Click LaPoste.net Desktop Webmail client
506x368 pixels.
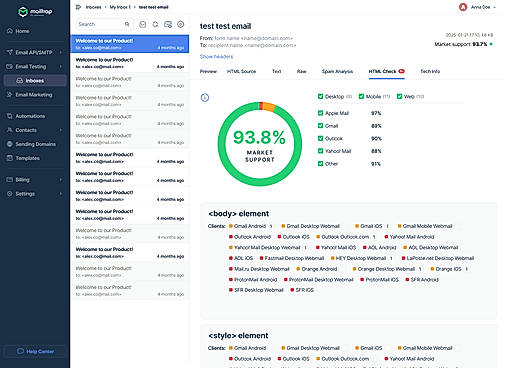pyautogui.click(x=438, y=258)
